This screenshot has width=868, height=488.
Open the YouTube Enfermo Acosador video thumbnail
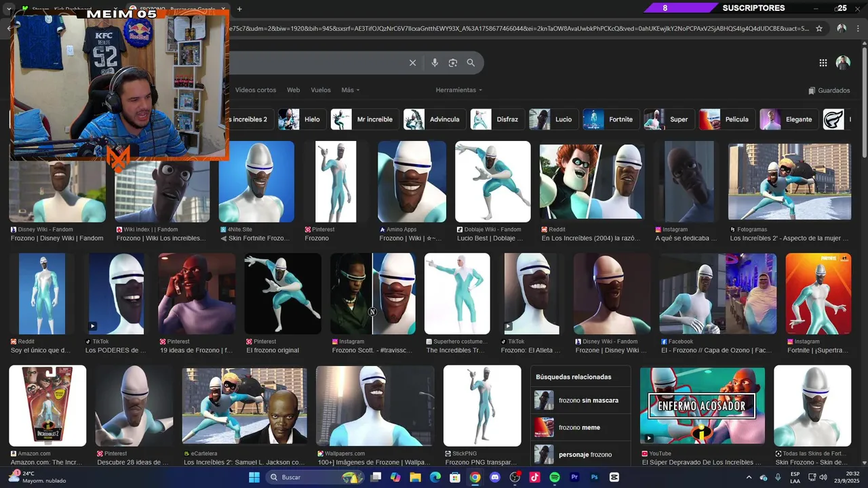[703, 405]
